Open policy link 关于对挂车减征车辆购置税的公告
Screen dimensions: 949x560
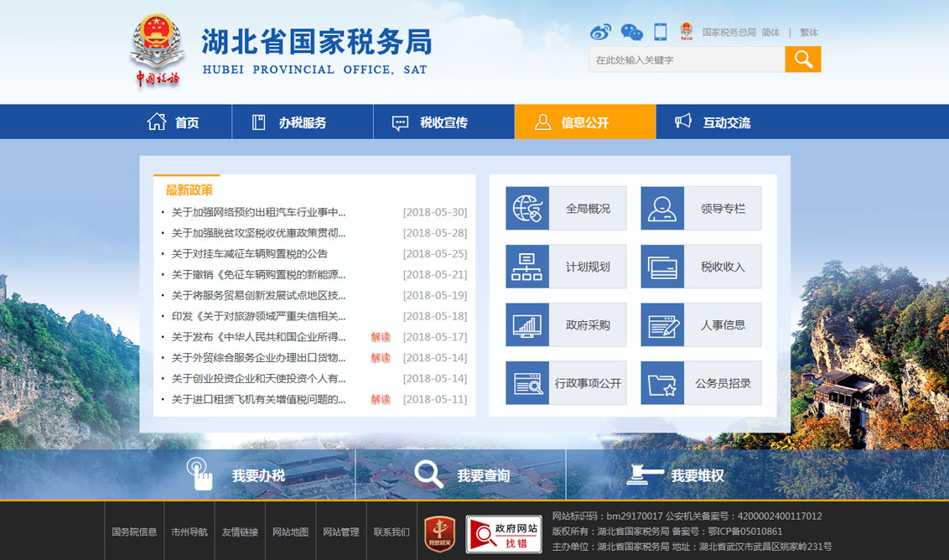pyautogui.click(x=250, y=254)
